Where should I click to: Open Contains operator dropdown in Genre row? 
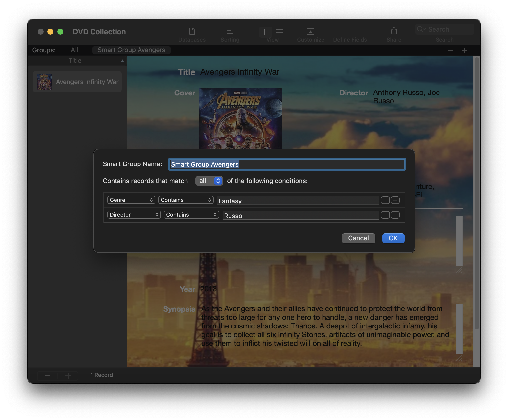click(186, 200)
